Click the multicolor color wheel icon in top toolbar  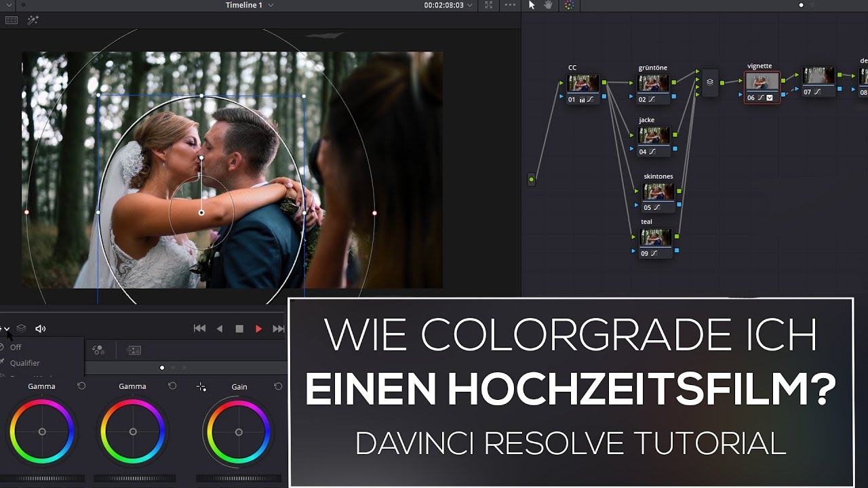(x=569, y=5)
